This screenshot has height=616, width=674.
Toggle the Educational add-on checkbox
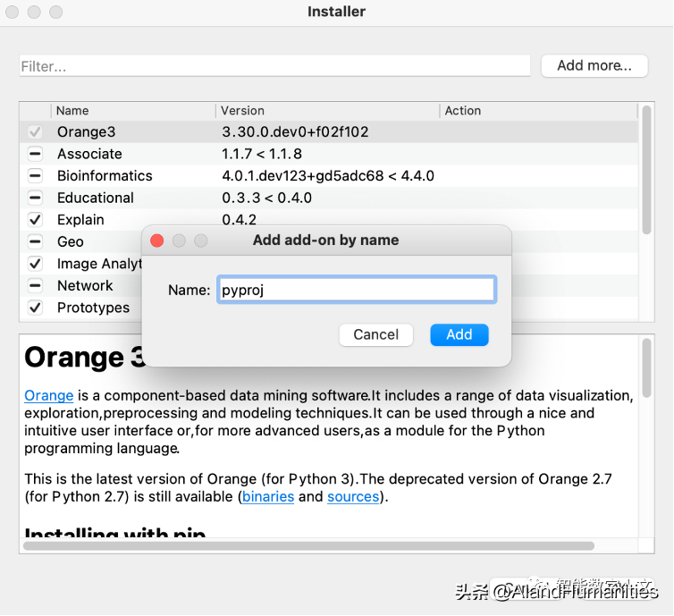tap(35, 198)
